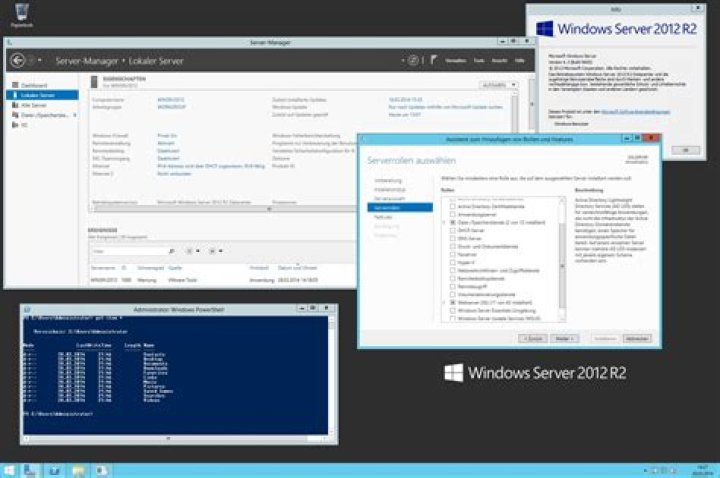The width and height of the screenshot is (720, 478).
Task: Click OK in the Info window
Action: point(686,150)
